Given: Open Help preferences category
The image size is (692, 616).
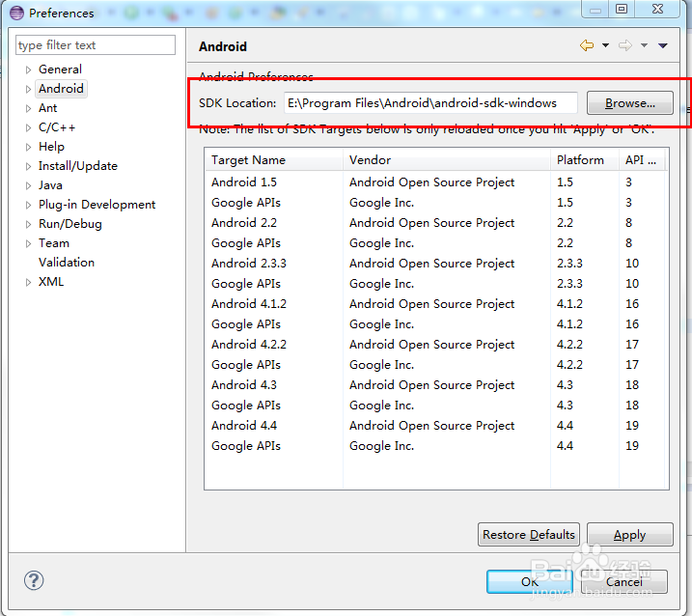Looking at the screenshot, I should pos(51,147).
